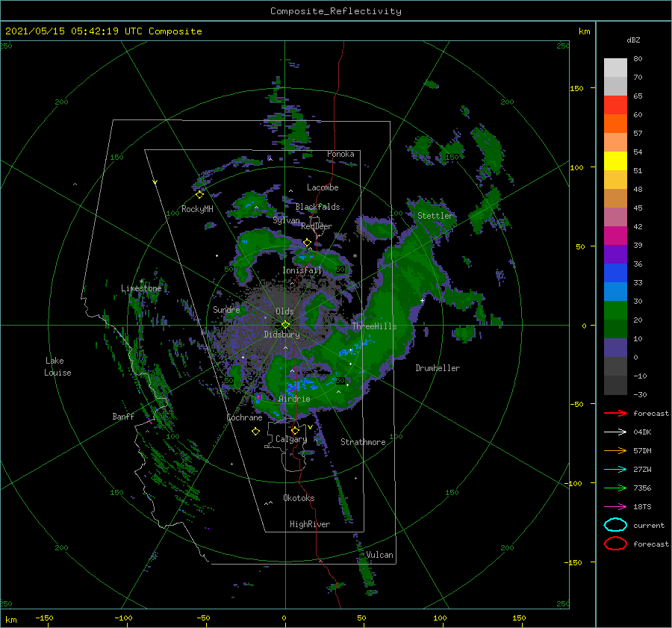Click the dBZ legend heading
This screenshot has height=628, width=672.
point(633,40)
